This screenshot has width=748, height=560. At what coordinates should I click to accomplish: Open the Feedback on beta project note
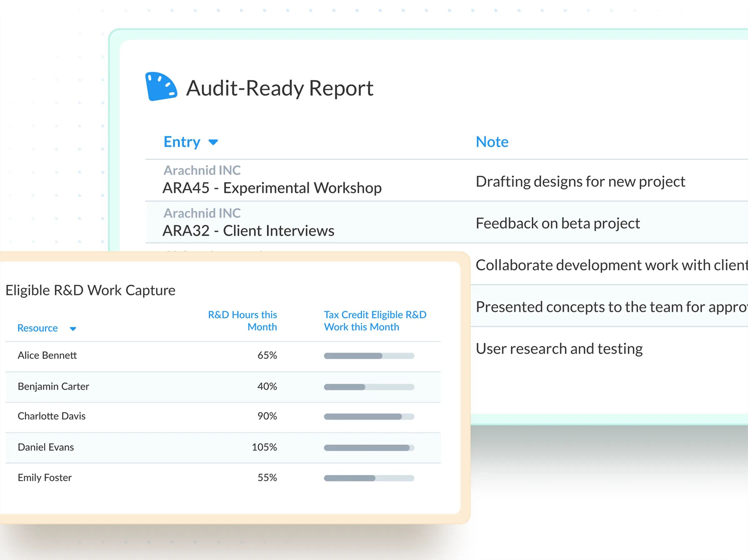point(557,223)
